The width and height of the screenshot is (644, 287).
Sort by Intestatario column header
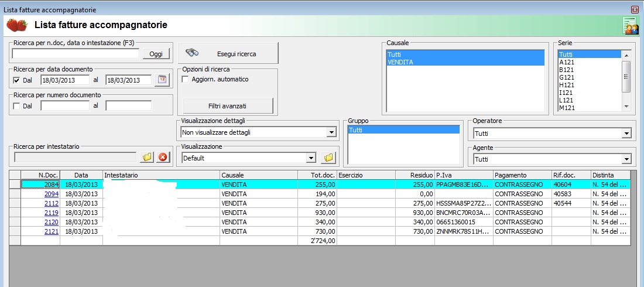tap(162, 175)
